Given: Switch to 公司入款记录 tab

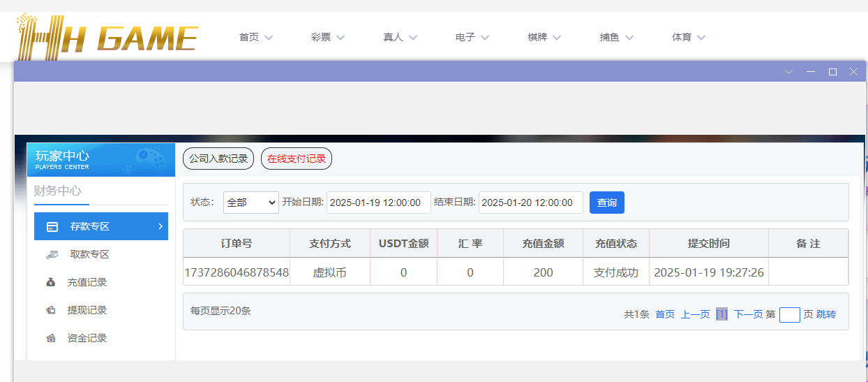Looking at the screenshot, I should coord(218,159).
